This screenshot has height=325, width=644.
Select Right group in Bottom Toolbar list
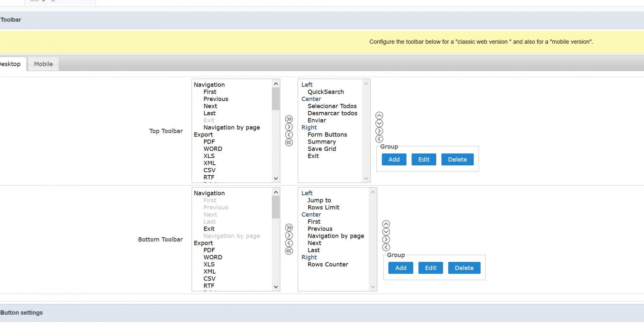pyautogui.click(x=309, y=257)
